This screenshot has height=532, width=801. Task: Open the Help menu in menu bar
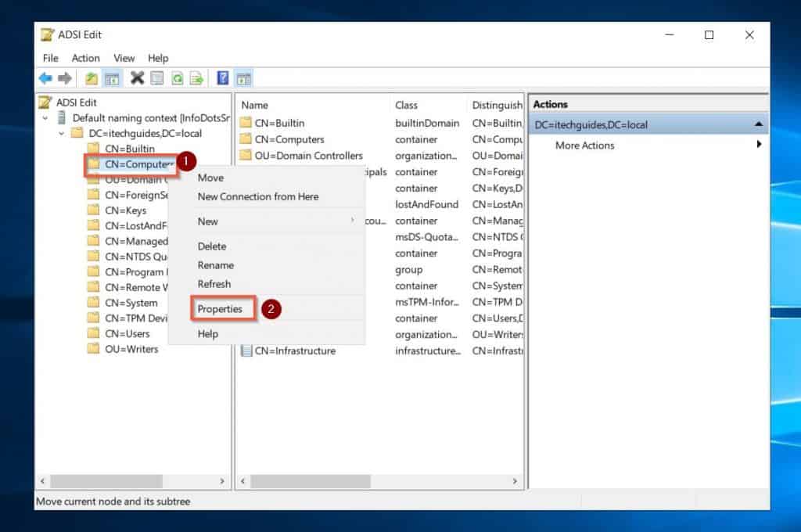pos(158,58)
